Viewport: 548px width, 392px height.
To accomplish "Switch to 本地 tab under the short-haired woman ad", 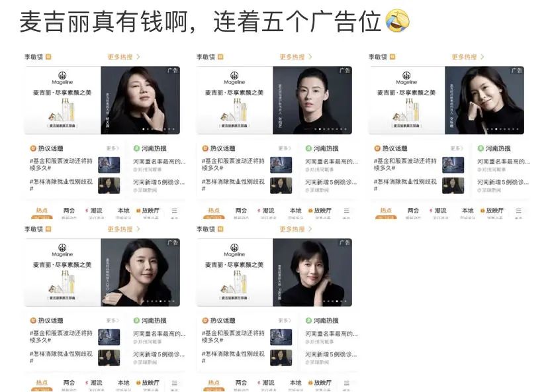I will 295,383.
